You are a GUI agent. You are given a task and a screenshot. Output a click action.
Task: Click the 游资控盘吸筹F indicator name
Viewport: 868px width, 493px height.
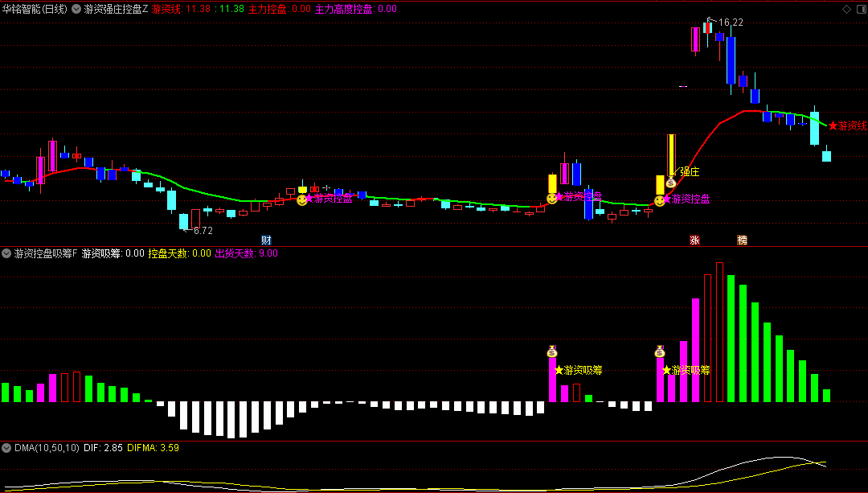point(46,253)
